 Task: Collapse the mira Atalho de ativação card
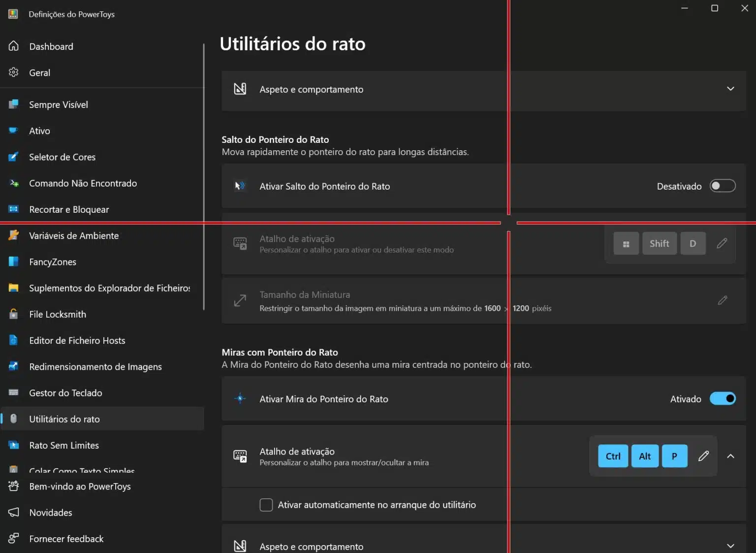(x=731, y=456)
